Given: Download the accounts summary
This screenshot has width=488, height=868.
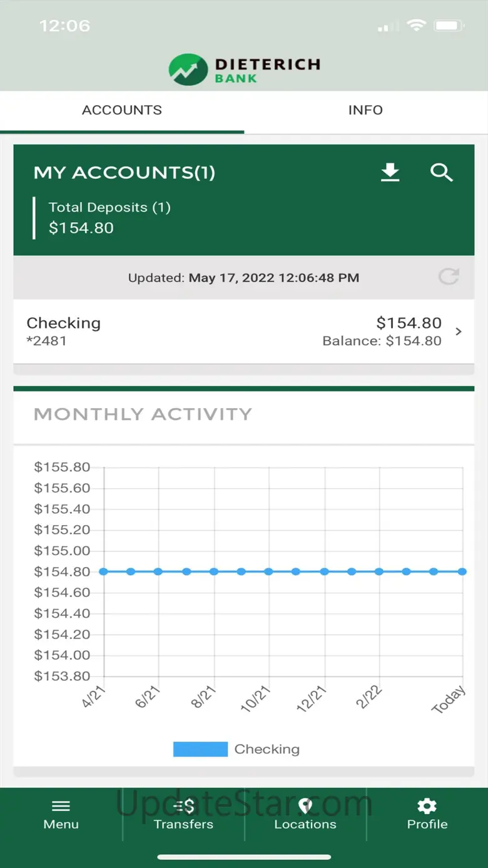Looking at the screenshot, I should 390,172.
